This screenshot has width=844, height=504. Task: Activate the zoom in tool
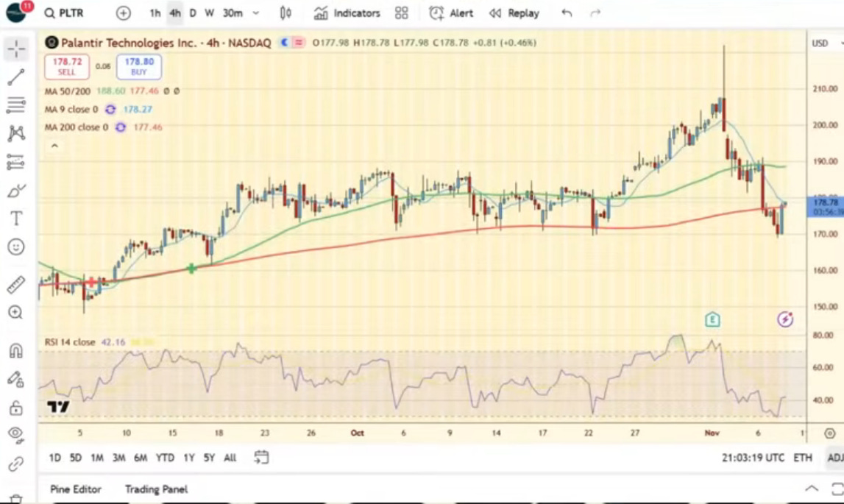coord(15,312)
